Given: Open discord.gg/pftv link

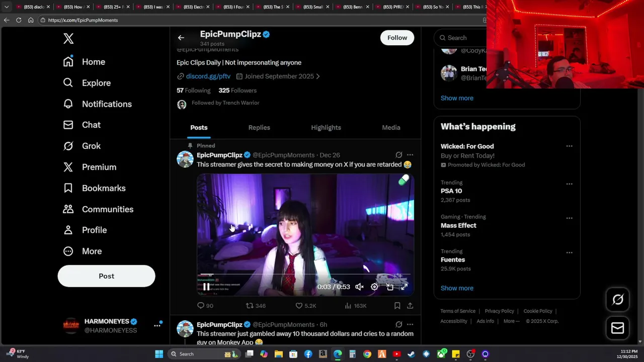Looking at the screenshot, I should tap(208, 76).
